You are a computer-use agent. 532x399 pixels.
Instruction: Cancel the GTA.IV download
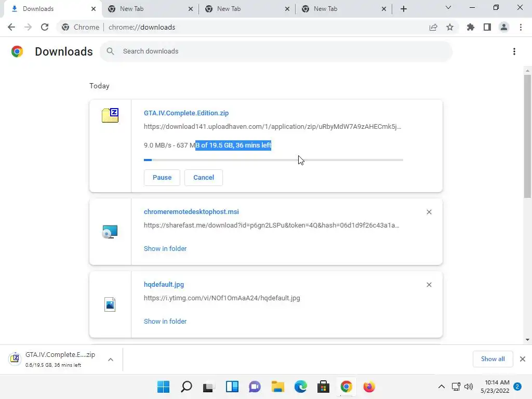click(x=204, y=178)
